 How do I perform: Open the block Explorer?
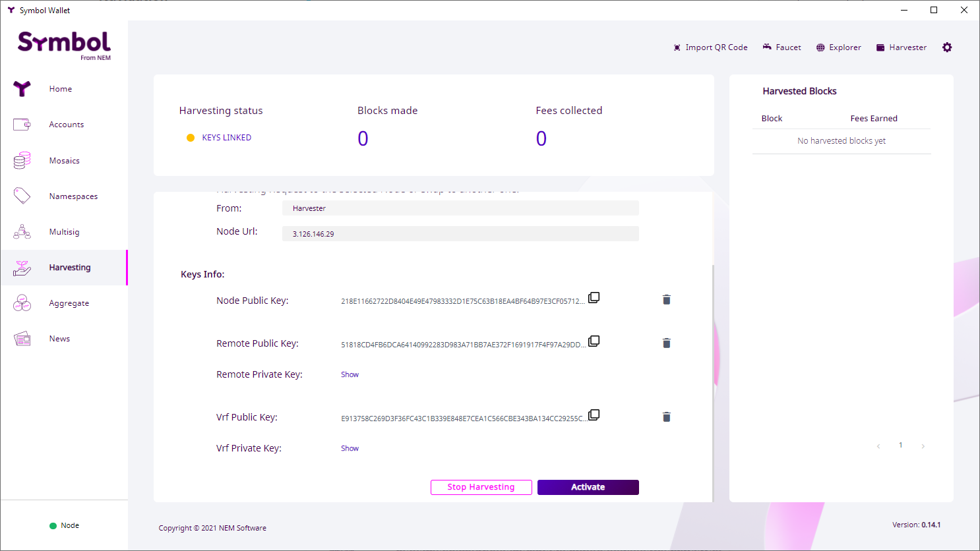pyautogui.click(x=838, y=47)
